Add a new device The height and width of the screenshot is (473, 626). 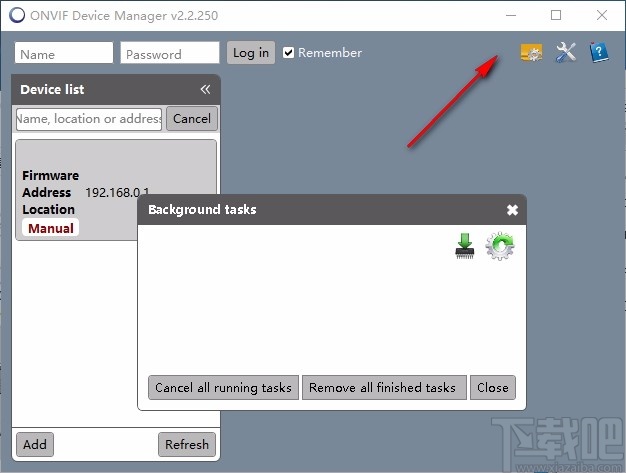(35, 444)
